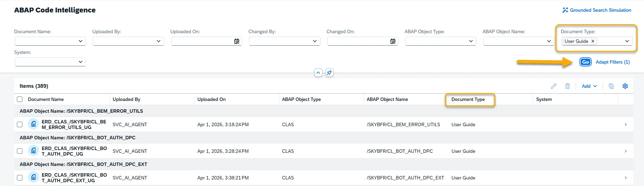The width and height of the screenshot is (644, 186).
Task: Select the CL_BOT_AUTH_DPC_EXT_UG row checkbox
Action: [x=20, y=178]
